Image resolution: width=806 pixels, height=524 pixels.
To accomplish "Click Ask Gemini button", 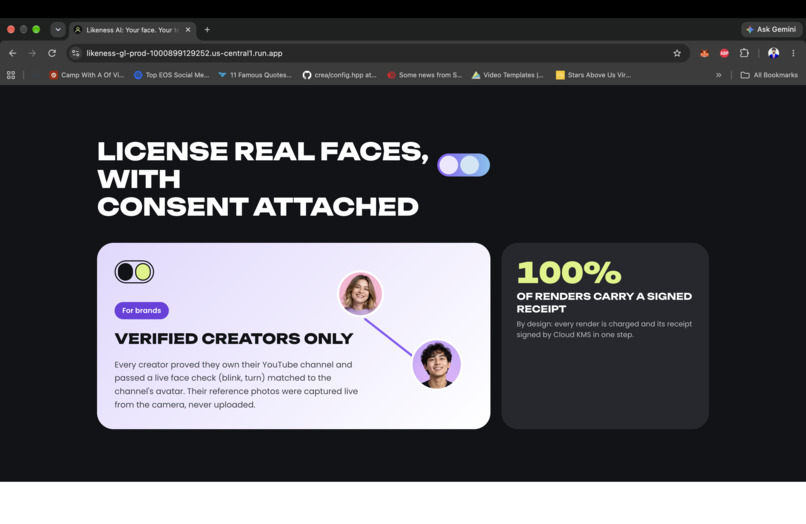I will [x=771, y=29].
